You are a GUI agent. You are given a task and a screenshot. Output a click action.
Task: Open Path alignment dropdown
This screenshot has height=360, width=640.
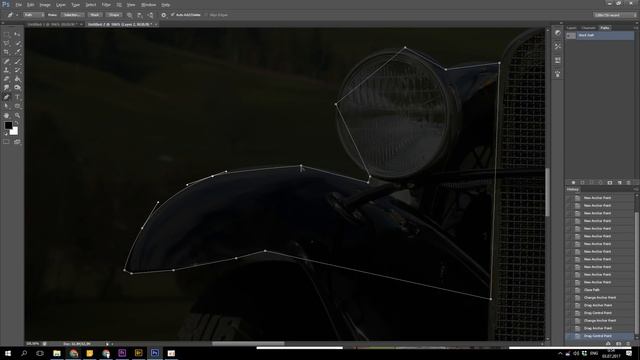click(140, 15)
